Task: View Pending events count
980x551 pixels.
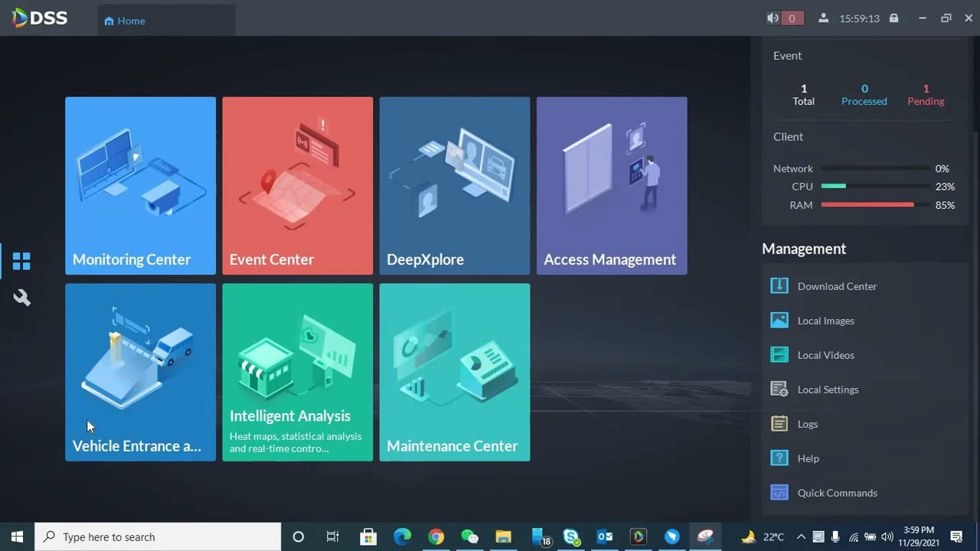Action: [x=926, y=95]
